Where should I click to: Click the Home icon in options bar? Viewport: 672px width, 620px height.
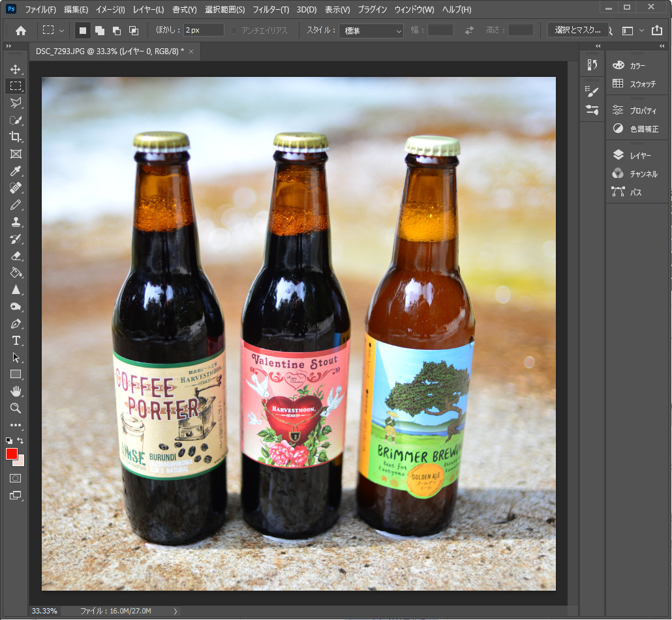point(21,31)
